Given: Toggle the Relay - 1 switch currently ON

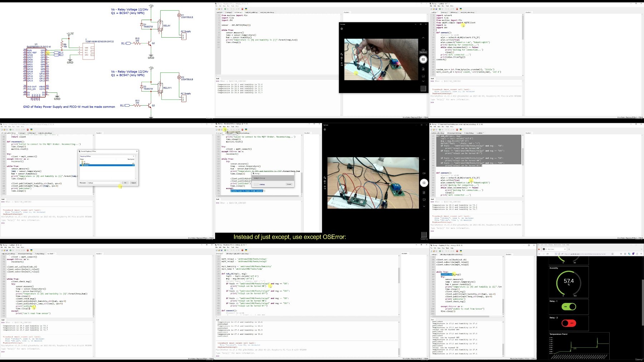Looking at the screenshot, I should coord(569,307).
